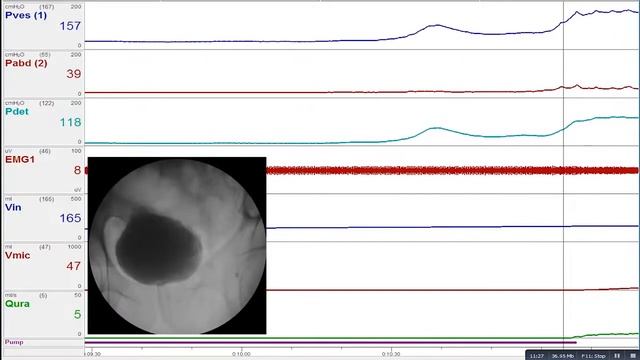Click the purple Pump progress bar

tap(331, 342)
